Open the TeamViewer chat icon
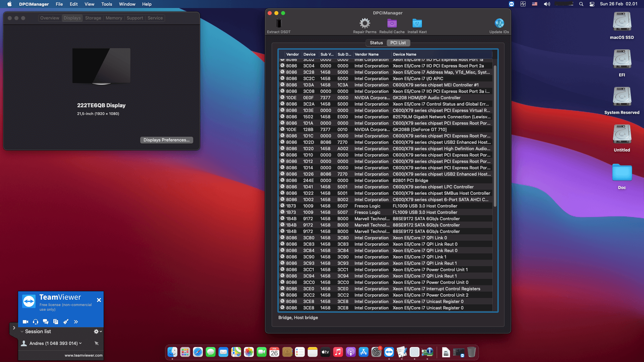This screenshot has width=644, height=362. point(46,322)
